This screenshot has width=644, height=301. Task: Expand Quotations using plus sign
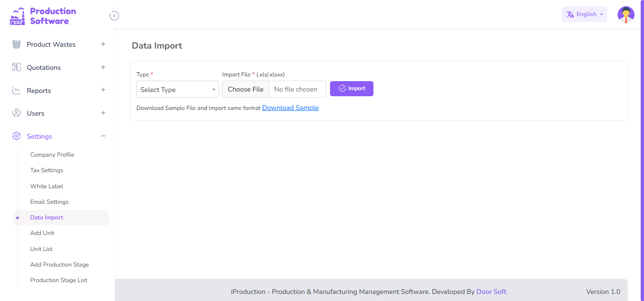(x=103, y=67)
